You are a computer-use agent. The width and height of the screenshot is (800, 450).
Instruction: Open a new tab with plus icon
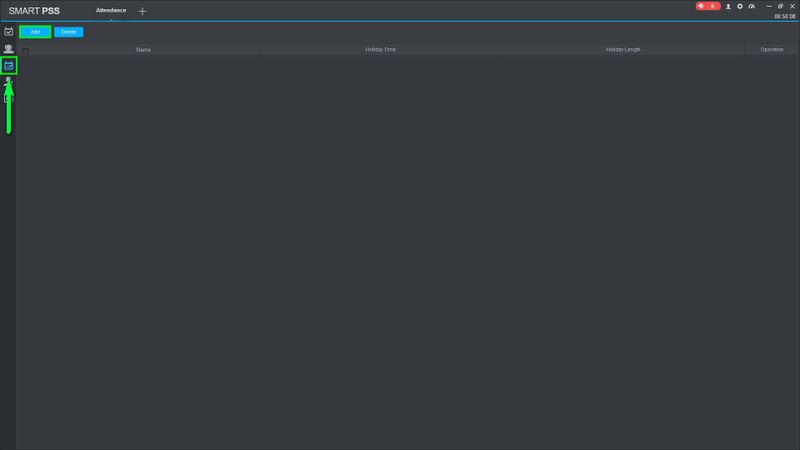coord(142,11)
